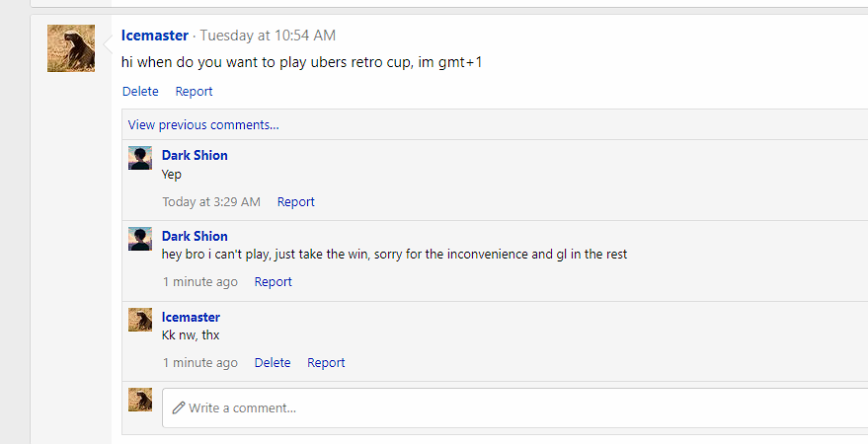This screenshot has height=444, width=868.
Task: Report the Kk nw, thx comment
Action: click(326, 363)
